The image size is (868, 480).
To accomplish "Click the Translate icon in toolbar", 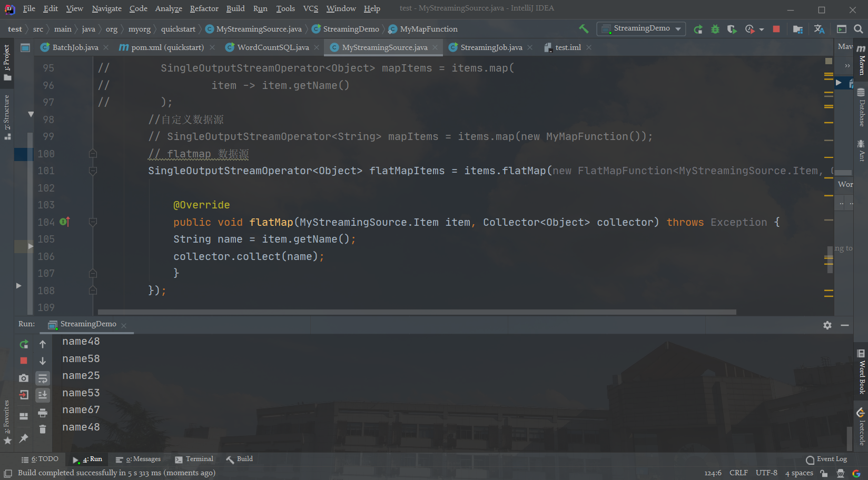I will coord(819,29).
